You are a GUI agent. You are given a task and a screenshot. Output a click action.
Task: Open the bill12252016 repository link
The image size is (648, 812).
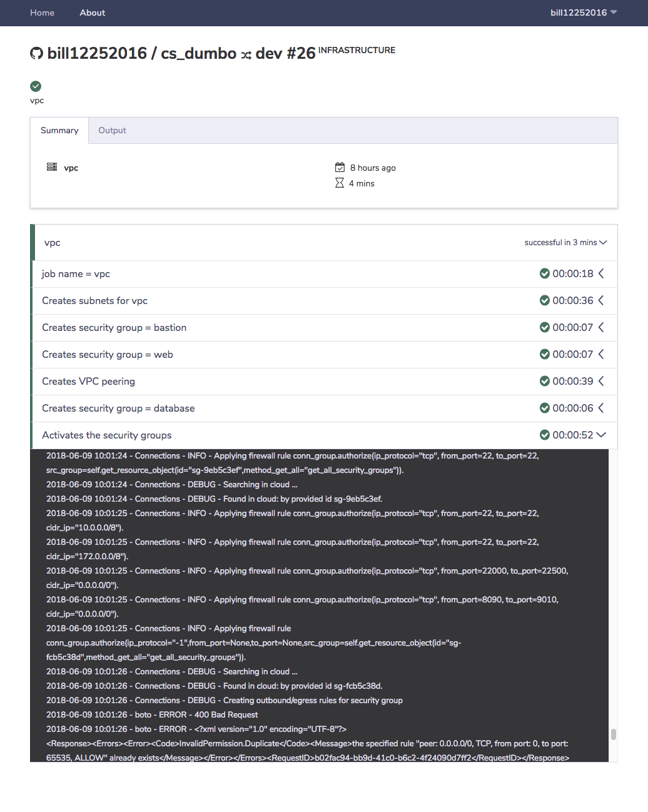[x=87, y=53]
